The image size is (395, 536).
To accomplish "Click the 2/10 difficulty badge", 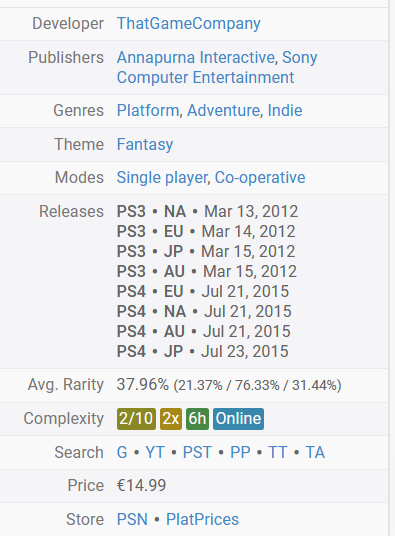I will click(136, 419).
